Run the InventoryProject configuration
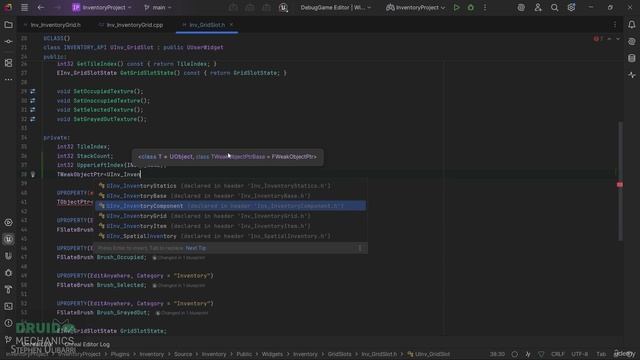 click(456, 7)
